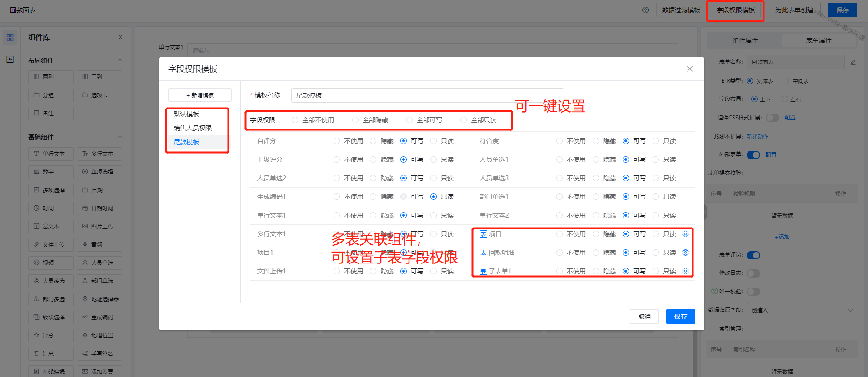Viewport: 868px width, 377px height.
Task: Click 取消 in the dialog footer
Action: point(644,317)
